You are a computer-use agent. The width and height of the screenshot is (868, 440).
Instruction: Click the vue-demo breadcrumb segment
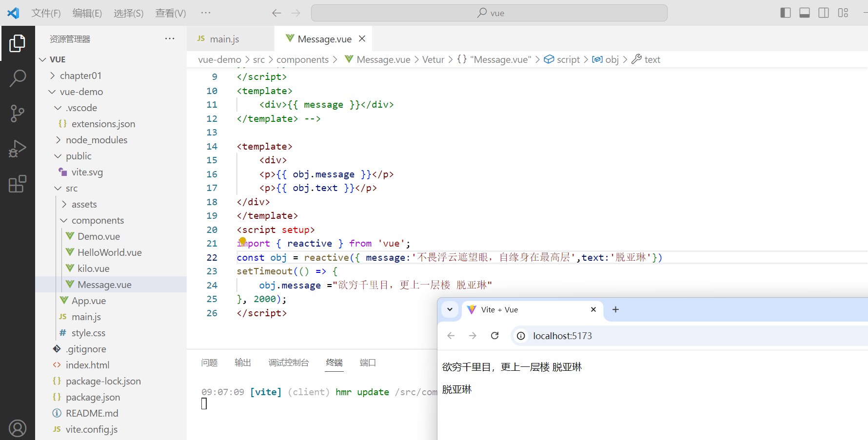pyautogui.click(x=219, y=59)
